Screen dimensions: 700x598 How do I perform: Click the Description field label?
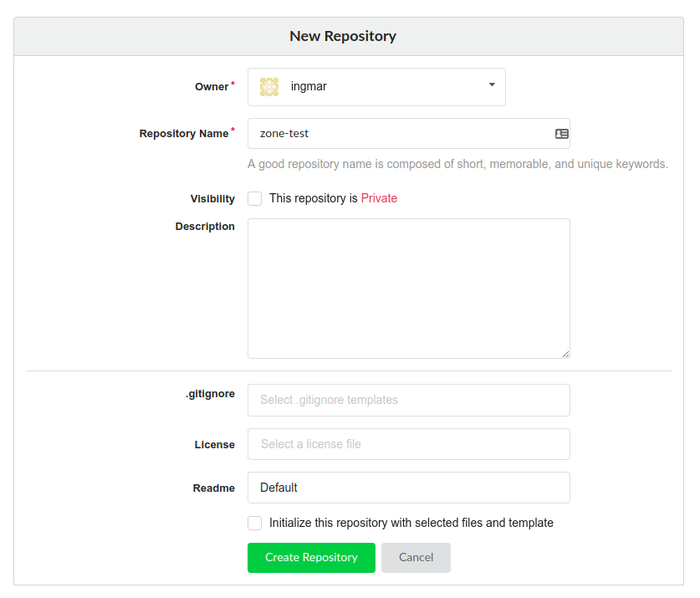205,227
